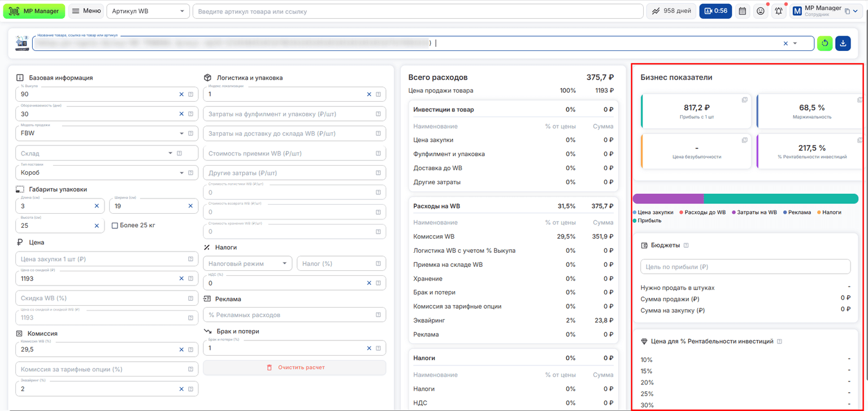Viewport: 868px width, 411px height.
Task: Click the 958 дней subscription button
Action: click(x=671, y=11)
